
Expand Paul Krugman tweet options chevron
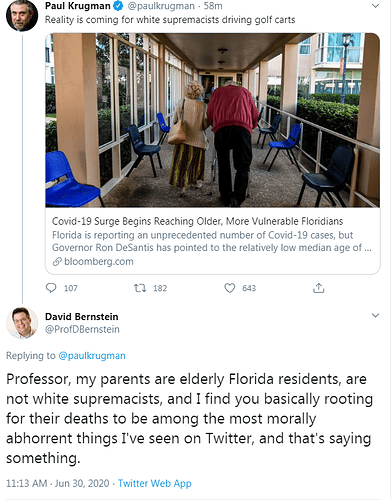(375, 6)
